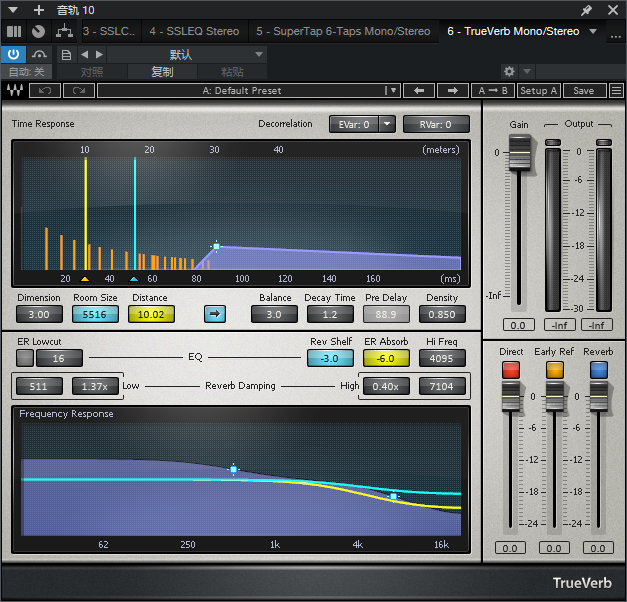Click the Reverb level fader handle
The height and width of the screenshot is (602, 627).
point(599,396)
